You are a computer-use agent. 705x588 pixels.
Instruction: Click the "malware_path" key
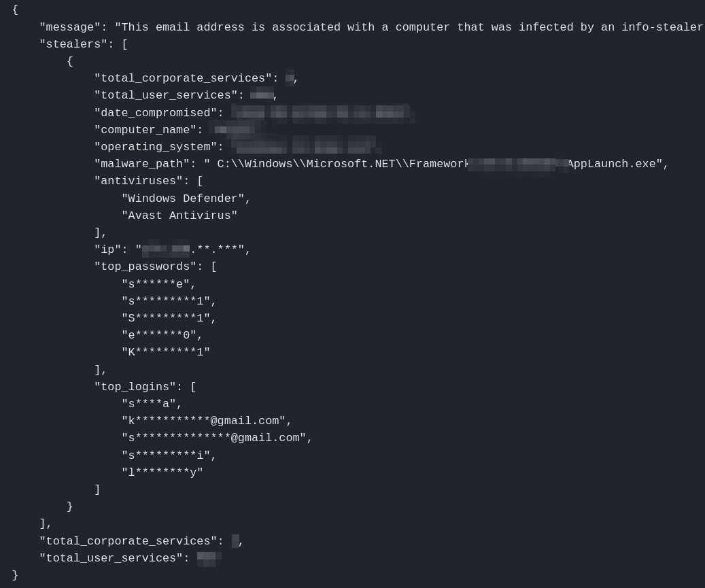click(141, 164)
